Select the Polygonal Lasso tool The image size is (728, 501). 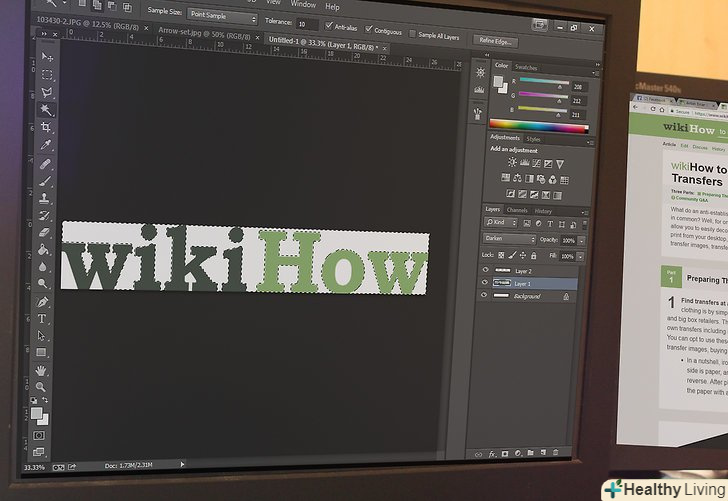point(47,92)
